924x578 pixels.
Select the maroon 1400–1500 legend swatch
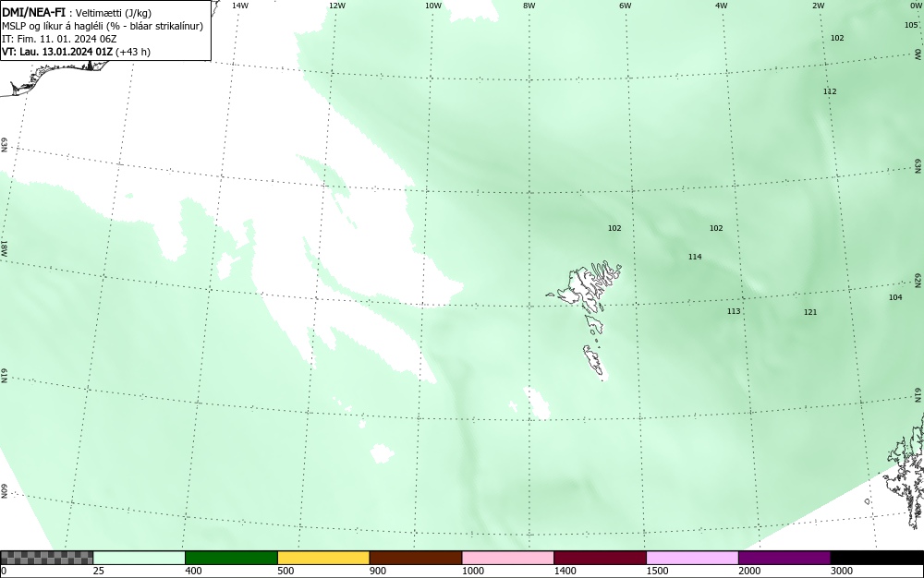[x=600, y=558]
